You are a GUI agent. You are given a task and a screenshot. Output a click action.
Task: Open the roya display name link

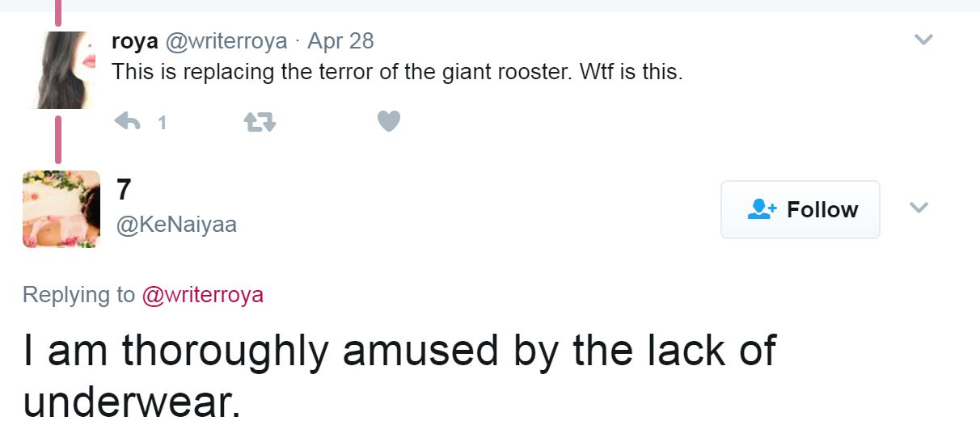(134, 41)
